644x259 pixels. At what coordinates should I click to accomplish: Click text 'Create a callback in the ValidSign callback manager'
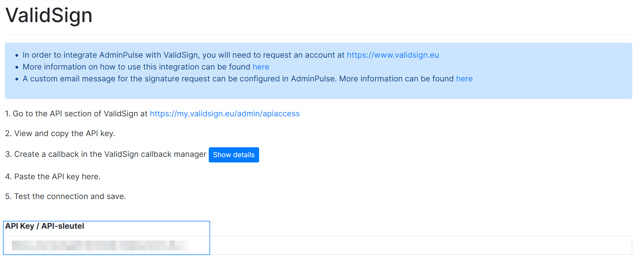click(110, 154)
